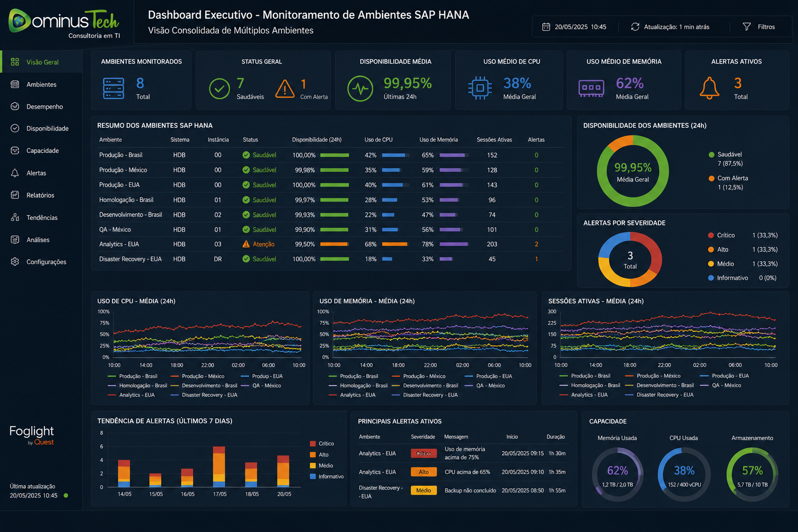Click the Desenvolvimento - Brasil environment name
This screenshot has height=532, width=798.
(x=130, y=215)
